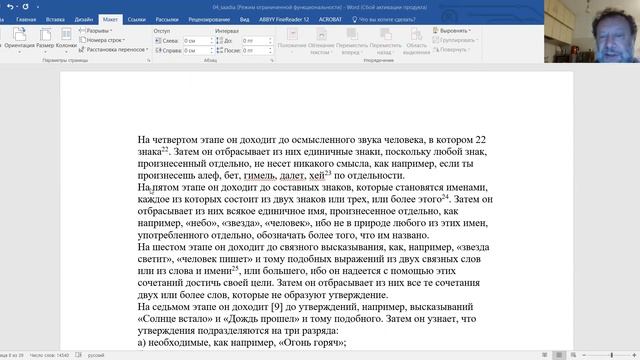Open the Группировать dropdown
This screenshot has width=640, height=360.
click(x=455, y=40)
